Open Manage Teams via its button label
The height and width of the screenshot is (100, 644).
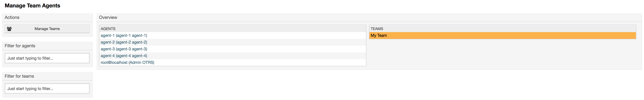coord(47,29)
